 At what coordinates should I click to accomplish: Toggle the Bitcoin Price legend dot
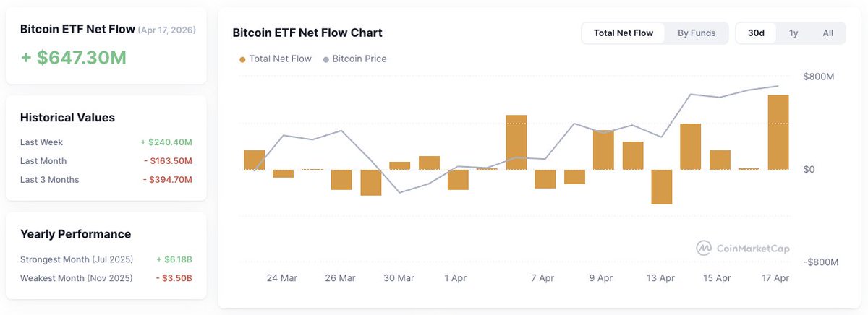tap(326, 59)
